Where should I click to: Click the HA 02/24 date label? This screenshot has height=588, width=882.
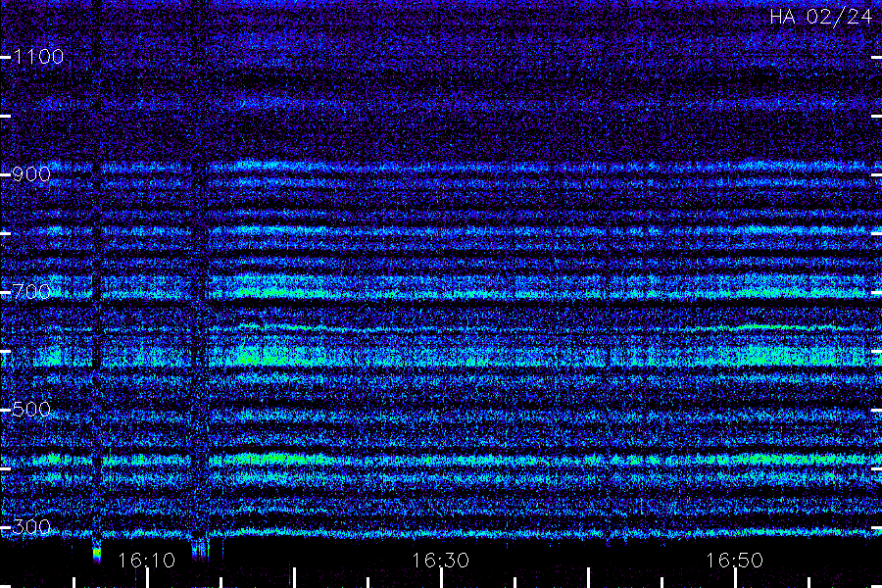pos(820,17)
